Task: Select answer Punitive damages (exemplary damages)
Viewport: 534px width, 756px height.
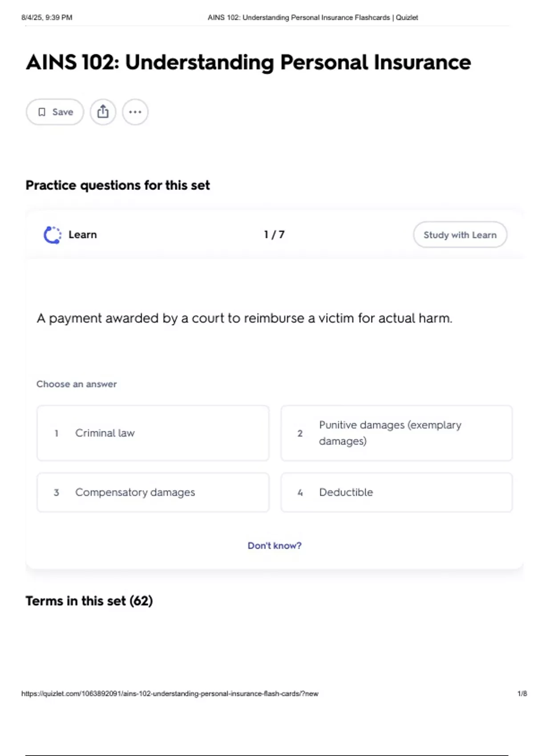Action: pyautogui.click(x=396, y=433)
